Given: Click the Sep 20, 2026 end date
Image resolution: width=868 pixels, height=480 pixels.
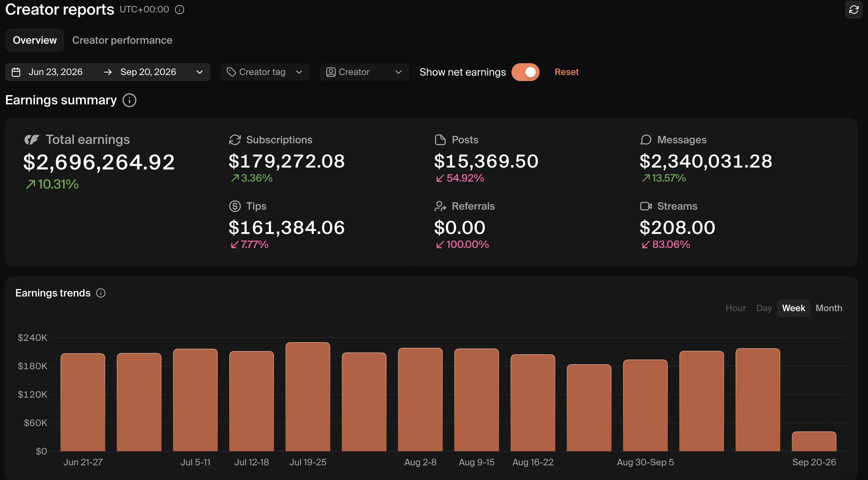Looking at the screenshot, I should (x=148, y=72).
